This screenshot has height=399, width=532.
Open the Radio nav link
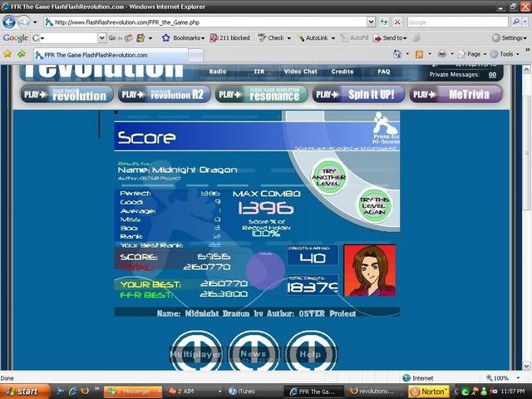coord(217,71)
